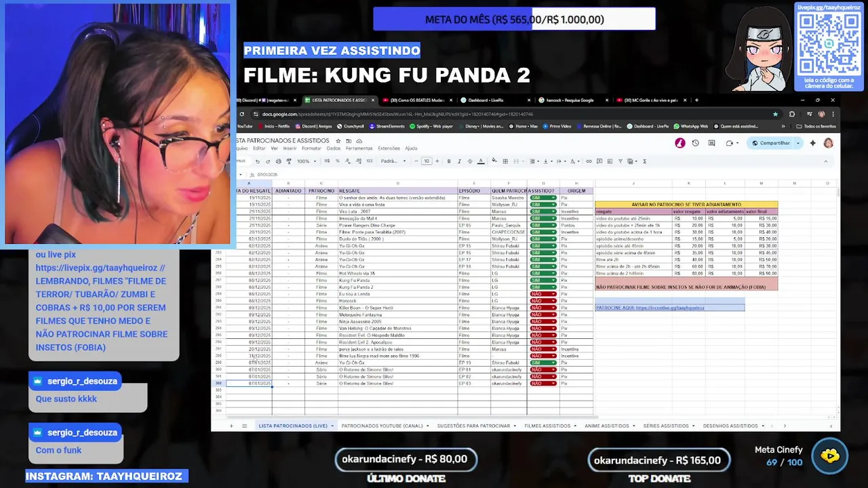Open LISTA PATROCINADOS (LIVE) tab dropdown arrow
The width and height of the screenshot is (868, 488).
point(332,426)
